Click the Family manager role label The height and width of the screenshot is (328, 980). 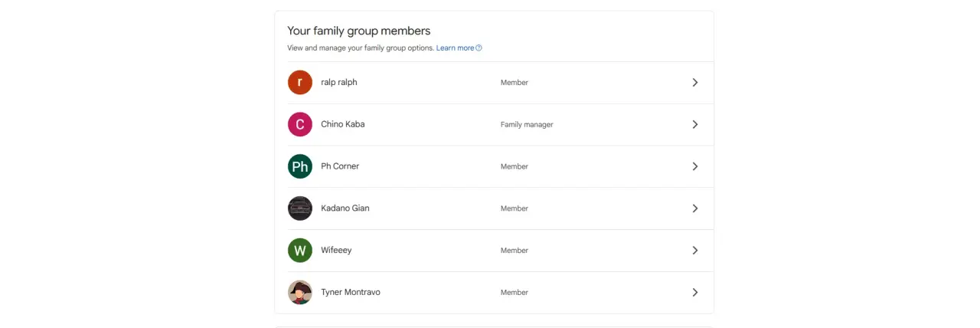pyautogui.click(x=527, y=124)
